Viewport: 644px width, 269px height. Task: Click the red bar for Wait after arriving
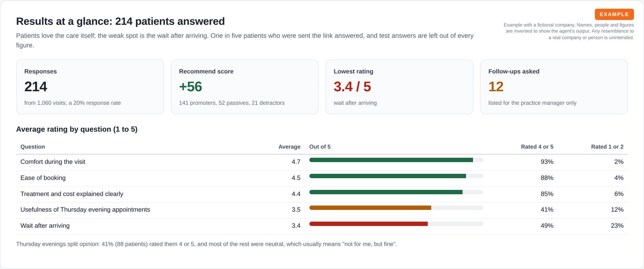[368, 224]
